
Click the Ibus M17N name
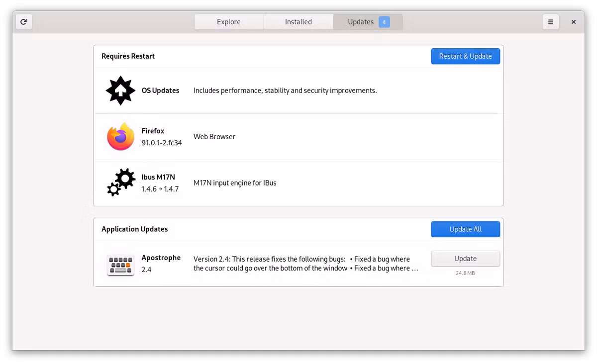tap(158, 177)
